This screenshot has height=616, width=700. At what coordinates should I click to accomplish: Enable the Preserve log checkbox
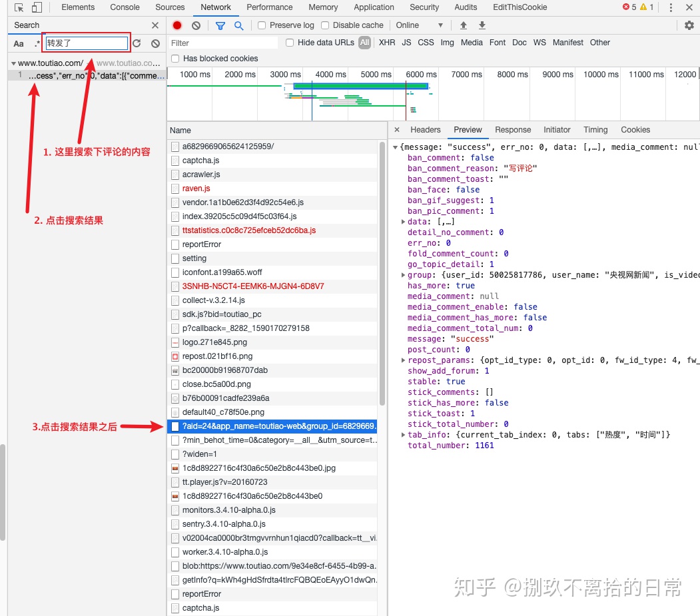261,25
